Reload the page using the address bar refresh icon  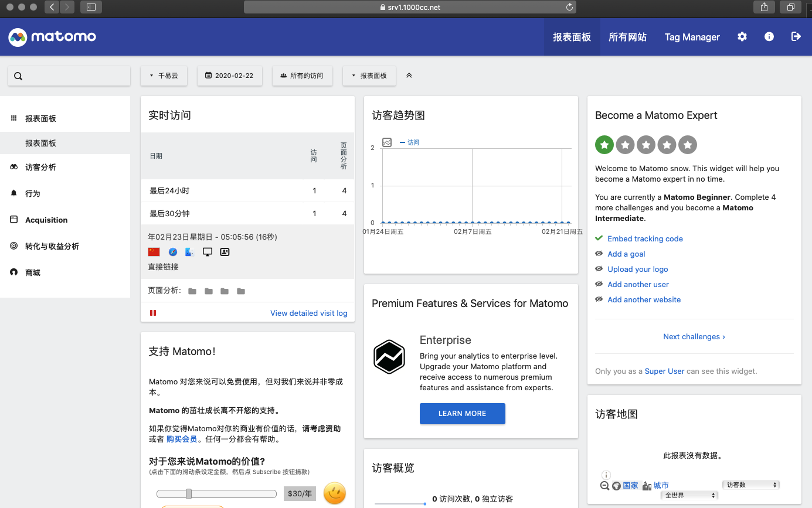tap(569, 7)
